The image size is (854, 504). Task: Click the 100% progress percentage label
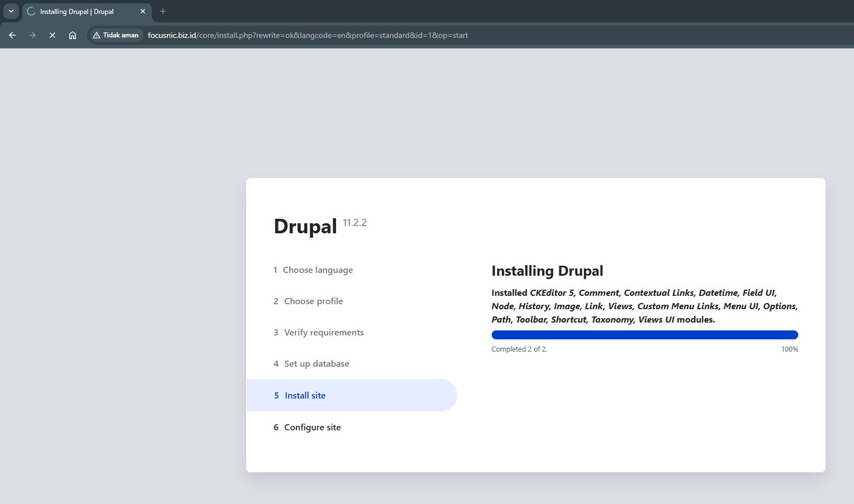tap(789, 349)
